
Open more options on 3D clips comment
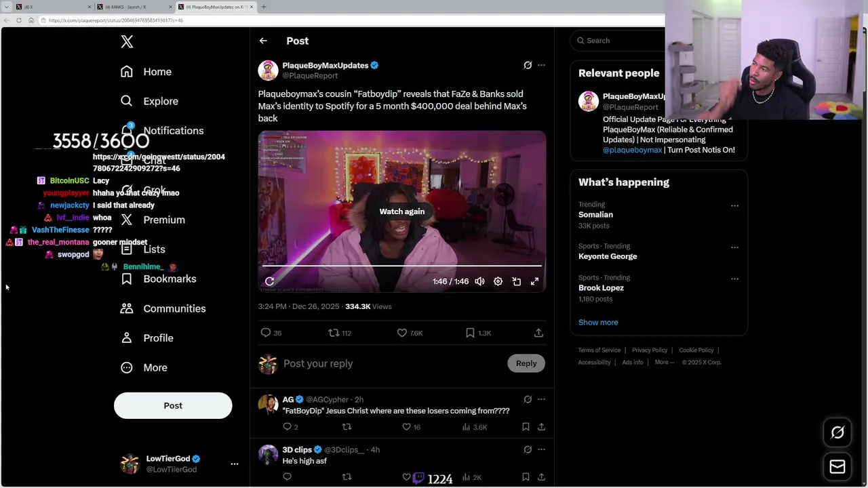tap(541, 449)
